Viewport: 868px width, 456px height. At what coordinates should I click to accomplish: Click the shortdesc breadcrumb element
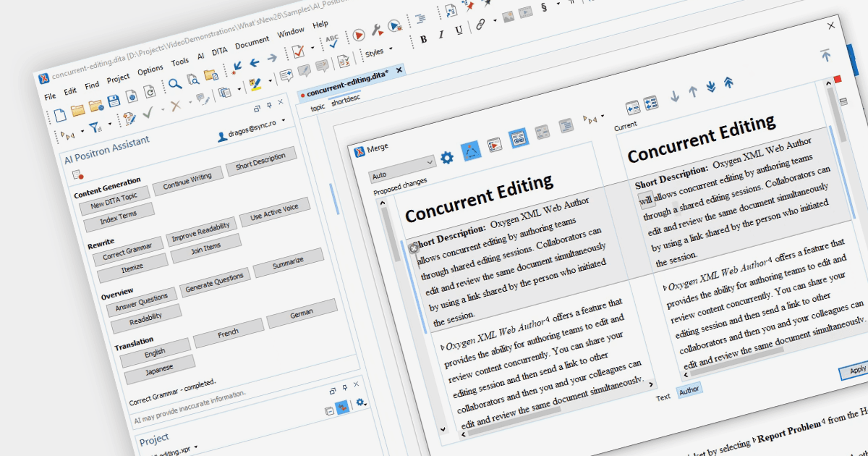(346, 100)
